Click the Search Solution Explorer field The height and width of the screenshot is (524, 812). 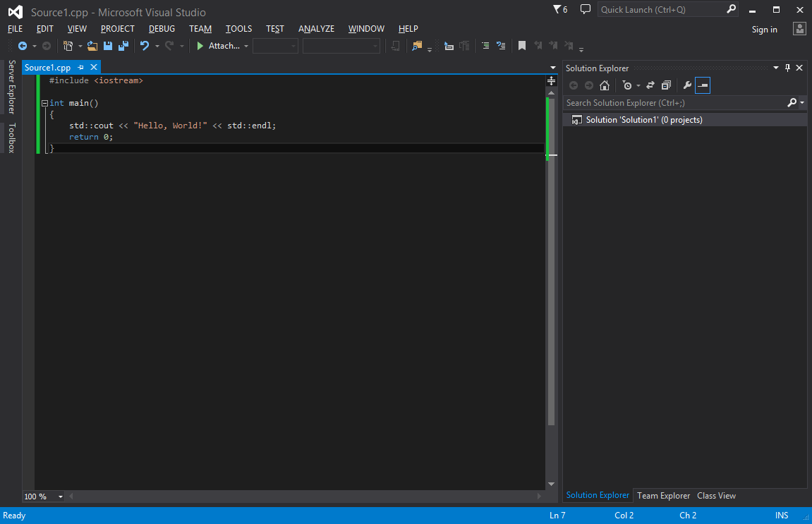[675, 102]
